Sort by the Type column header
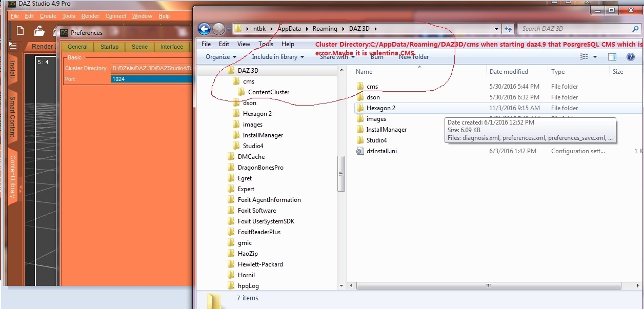This screenshot has width=644, height=309. point(558,72)
